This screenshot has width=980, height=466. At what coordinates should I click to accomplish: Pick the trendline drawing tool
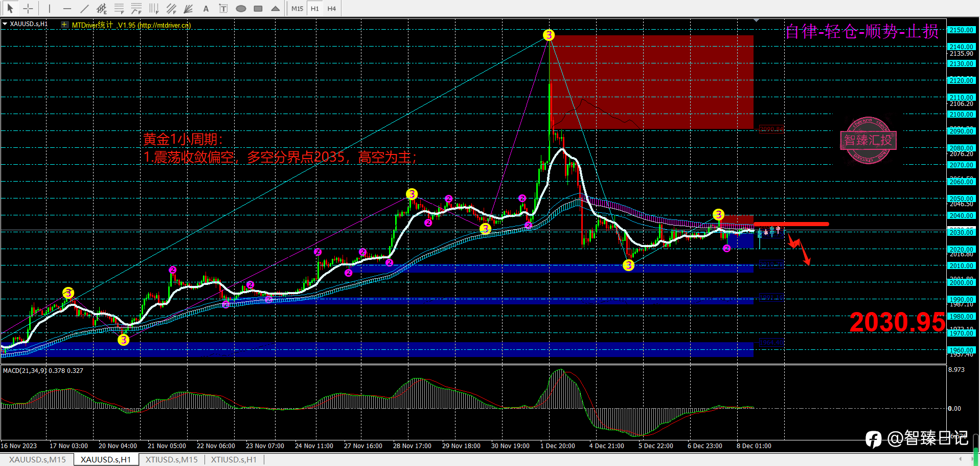(x=84, y=8)
